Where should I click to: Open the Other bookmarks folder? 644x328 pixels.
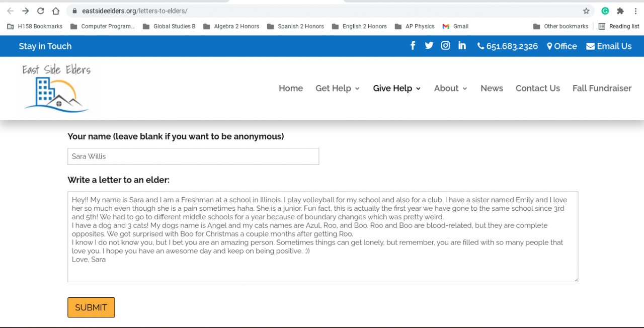coord(560,26)
